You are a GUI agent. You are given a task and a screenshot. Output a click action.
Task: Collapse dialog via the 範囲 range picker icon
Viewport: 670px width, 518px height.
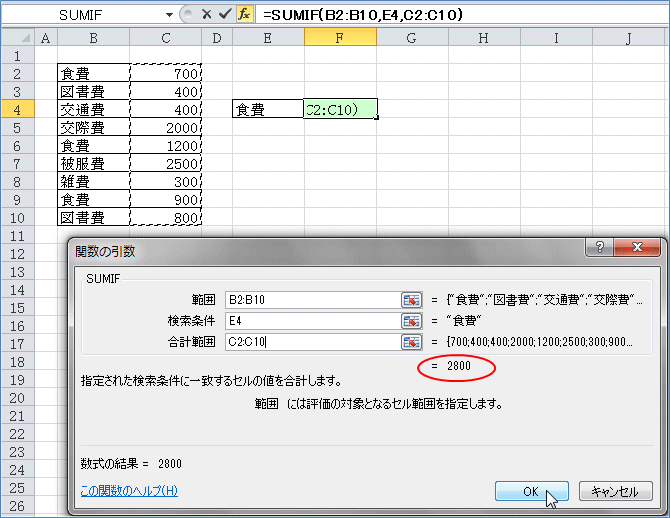click(411, 300)
